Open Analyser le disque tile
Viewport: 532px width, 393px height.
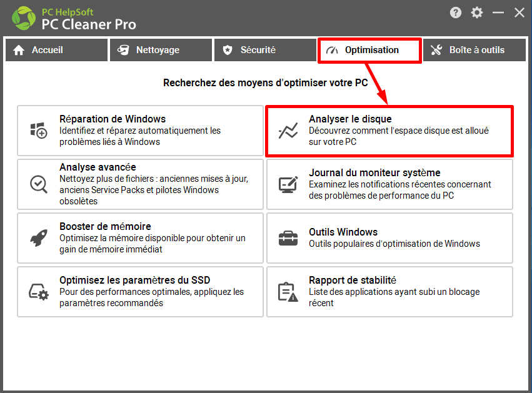[389, 131]
